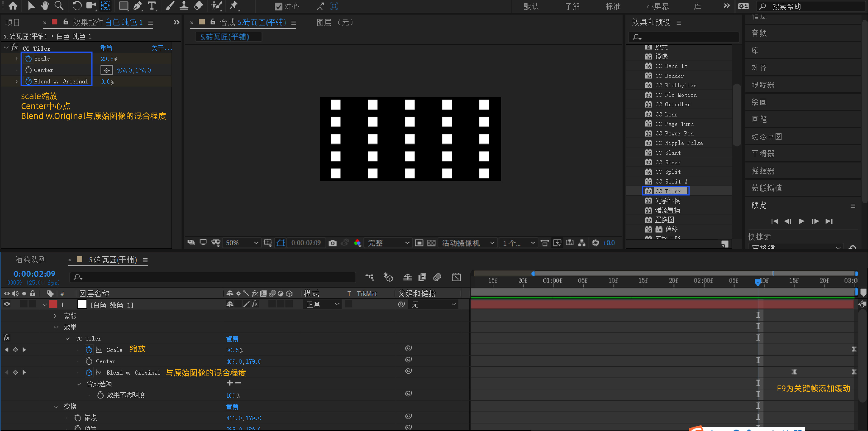Click Center point picker crosshair button
The height and width of the screenshot is (431, 868).
point(106,70)
